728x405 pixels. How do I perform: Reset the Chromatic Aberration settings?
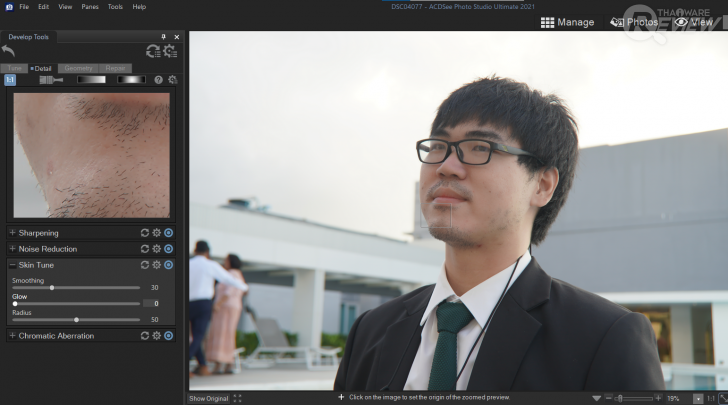click(x=145, y=335)
